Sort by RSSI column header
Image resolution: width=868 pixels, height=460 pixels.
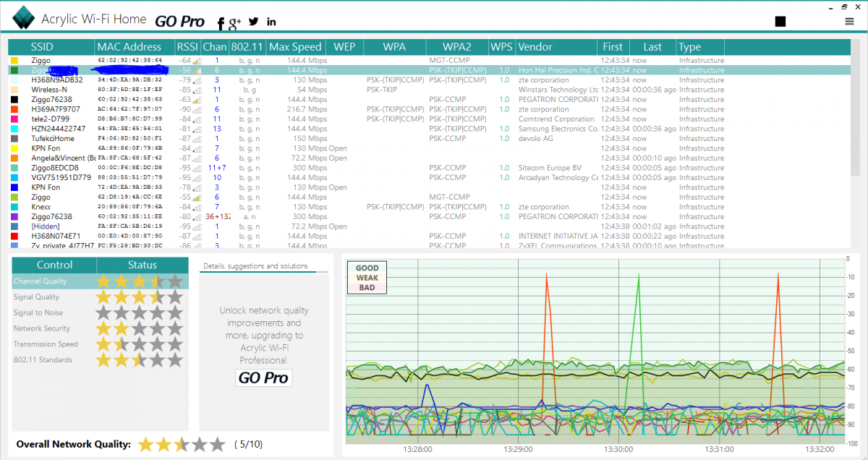pos(187,47)
